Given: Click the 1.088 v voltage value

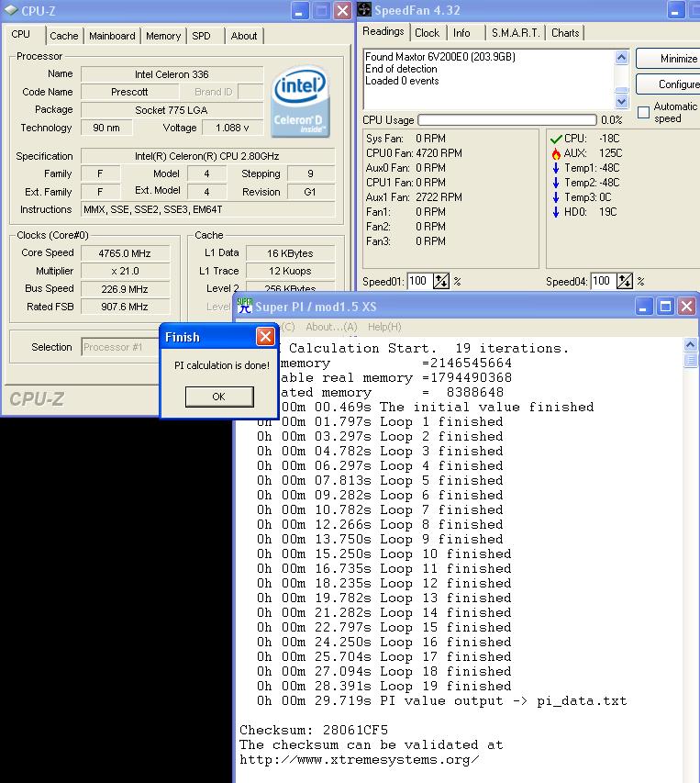Looking at the screenshot, I should (232, 128).
